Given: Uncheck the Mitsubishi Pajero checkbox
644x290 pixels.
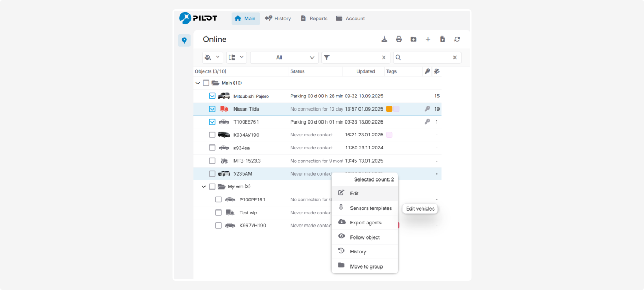Looking at the screenshot, I should coord(213,96).
